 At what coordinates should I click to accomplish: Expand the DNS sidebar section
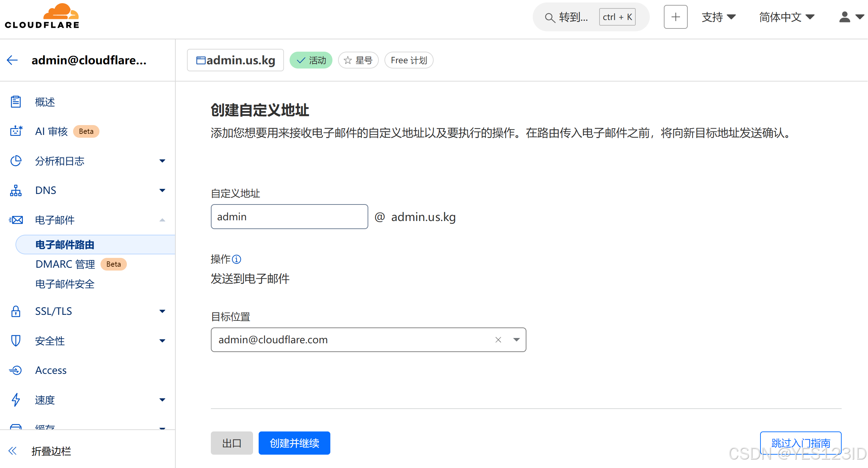pos(162,190)
